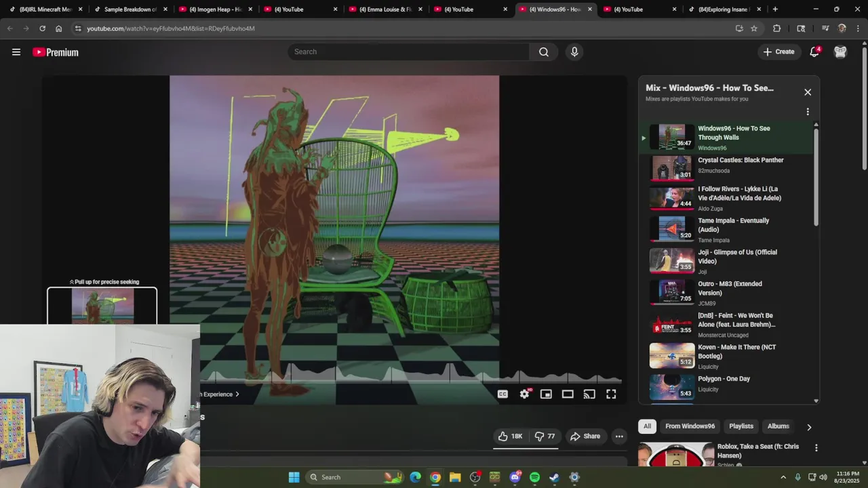Play Tame Impala - Eventually (Audio)
The width and height of the screenshot is (868, 488).
coord(726,230)
